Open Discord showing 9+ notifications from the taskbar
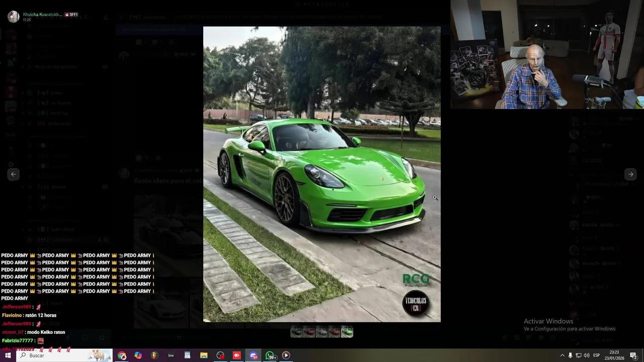 click(253, 355)
